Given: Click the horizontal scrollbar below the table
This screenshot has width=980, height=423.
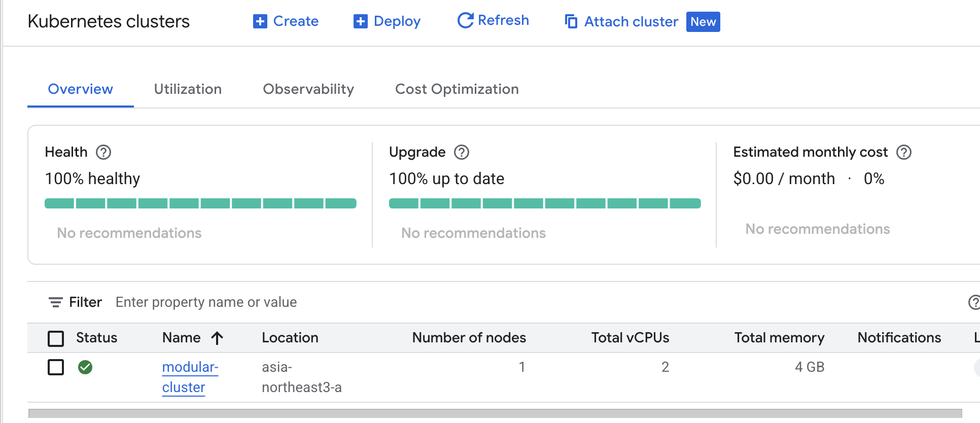Looking at the screenshot, I should pyautogui.click(x=495, y=413).
